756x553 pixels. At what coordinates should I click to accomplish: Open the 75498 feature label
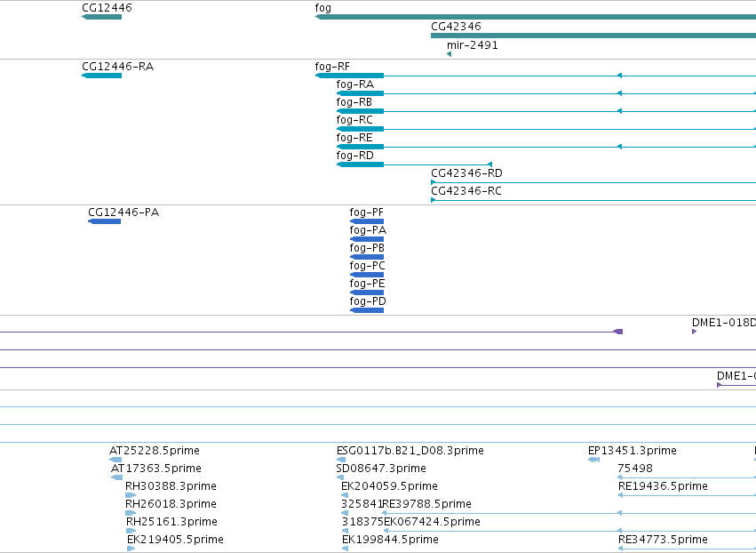[x=635, y=469]
